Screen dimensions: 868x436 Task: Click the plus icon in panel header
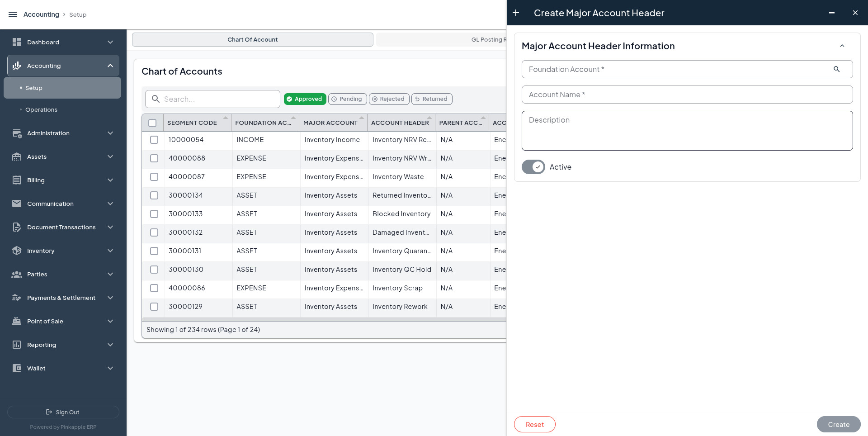(x=516, y=13)
